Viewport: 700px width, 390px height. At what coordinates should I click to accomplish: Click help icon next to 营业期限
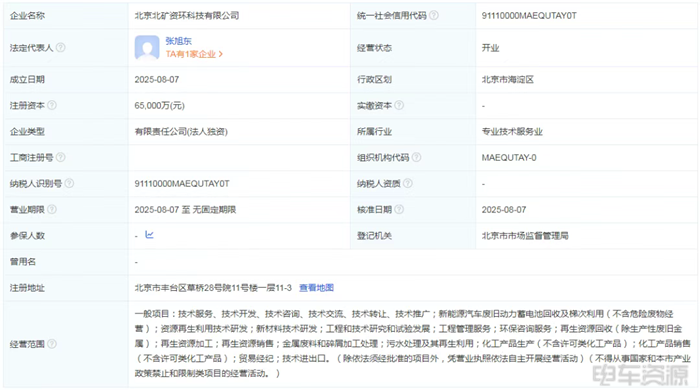pos(52,209)
